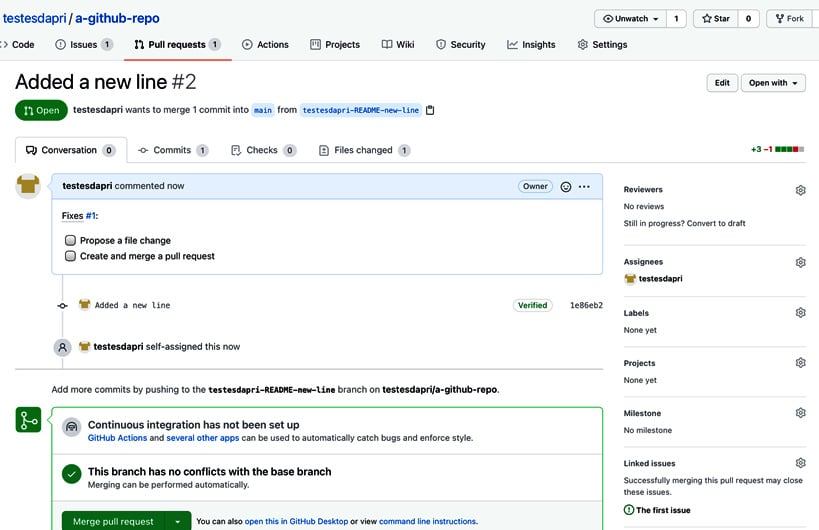Click the green merge branch icon
The width and height of the screenshot is (819, 530).
tap(28, 420)
